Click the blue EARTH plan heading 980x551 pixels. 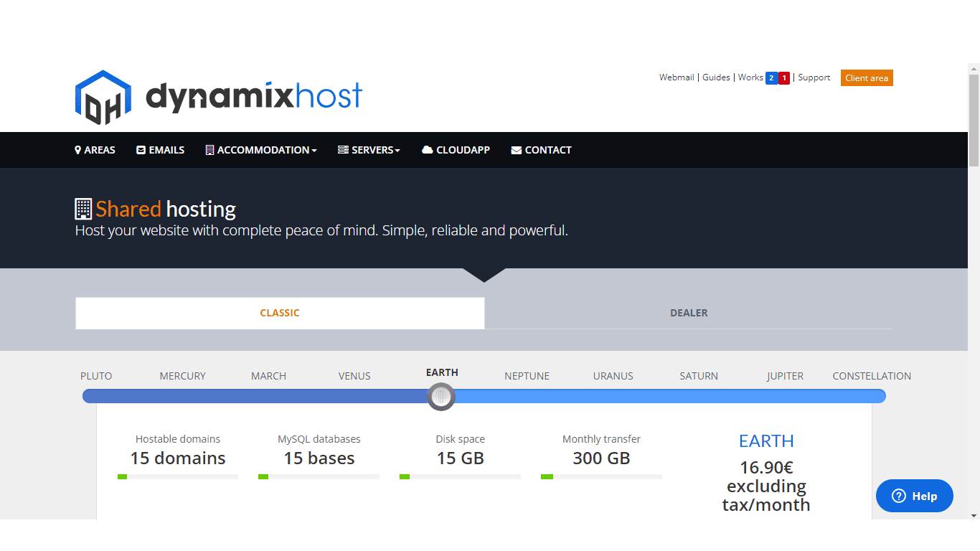pyautogui.click(x=766, y=441)
